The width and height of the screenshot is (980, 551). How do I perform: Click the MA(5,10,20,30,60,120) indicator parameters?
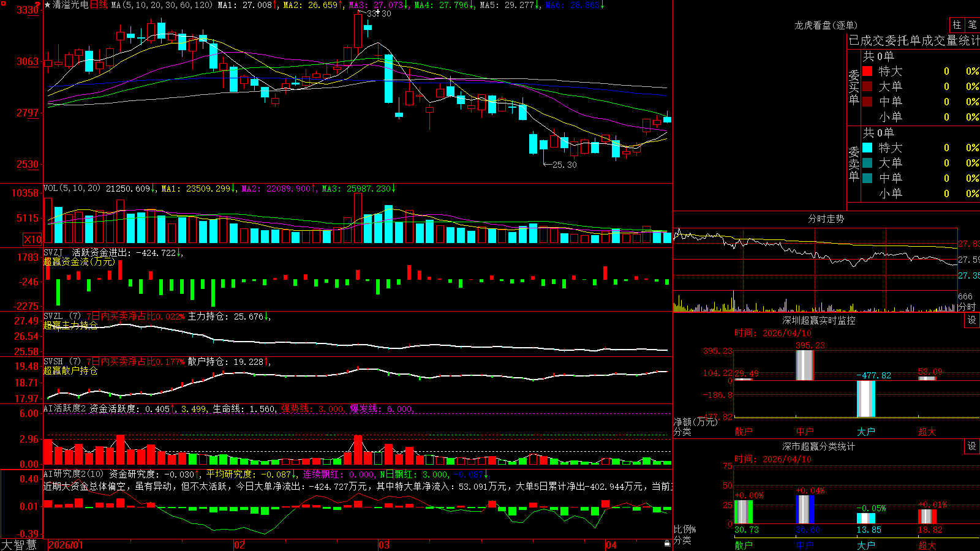[x=162, y=5]
